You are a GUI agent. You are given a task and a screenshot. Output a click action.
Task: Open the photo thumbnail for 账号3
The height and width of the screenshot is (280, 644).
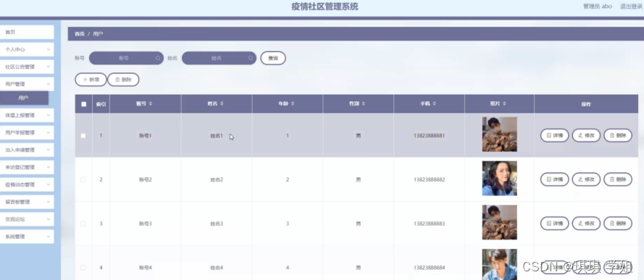(x=499, y=222)
